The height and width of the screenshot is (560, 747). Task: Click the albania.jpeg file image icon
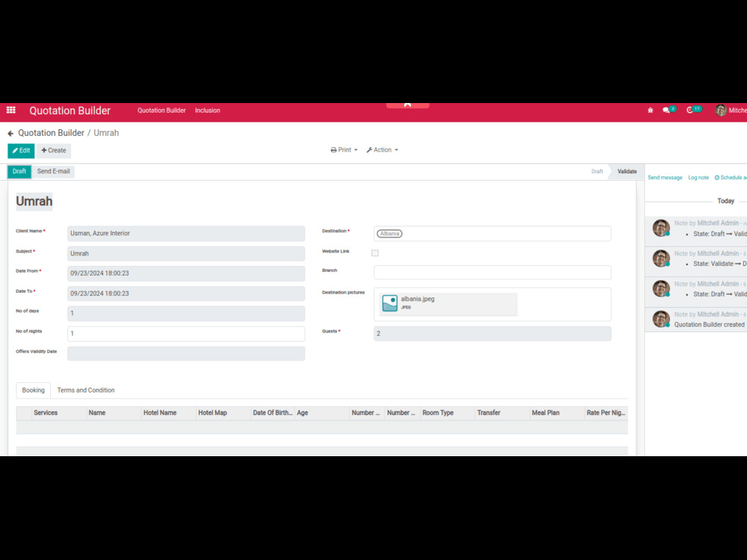point(390,303)
